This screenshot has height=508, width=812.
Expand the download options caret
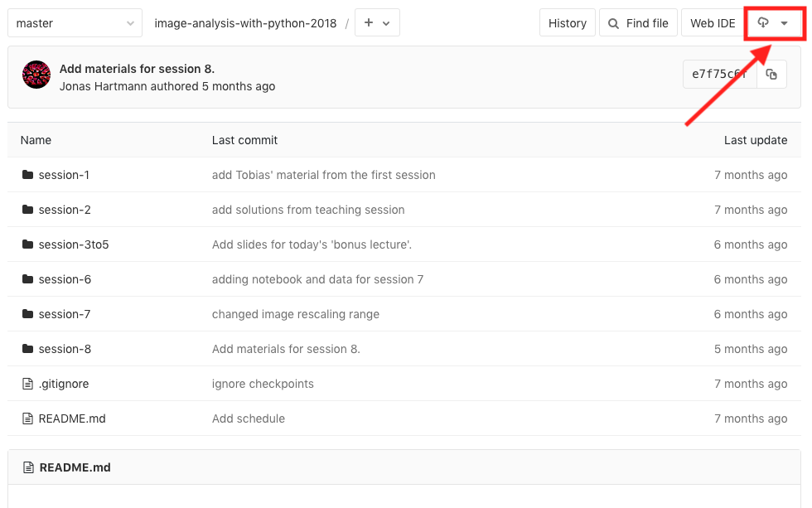click(785, 23)
